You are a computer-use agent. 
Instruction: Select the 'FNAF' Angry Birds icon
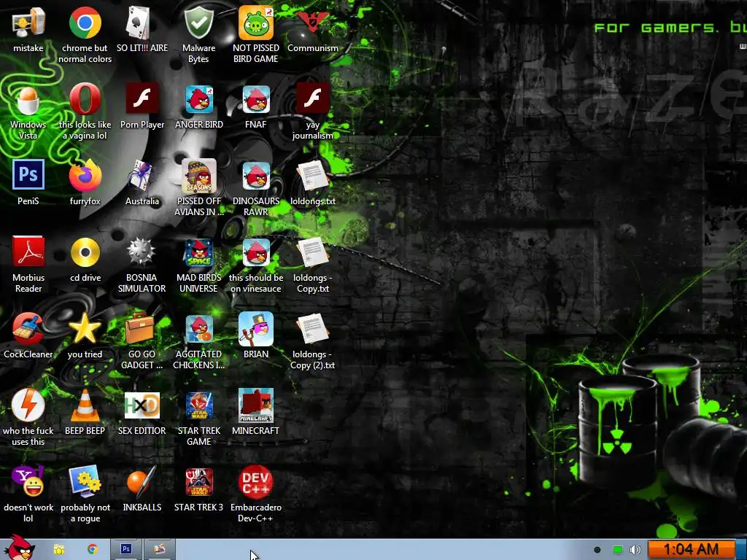pyautogui.click(x=256, y=99)
